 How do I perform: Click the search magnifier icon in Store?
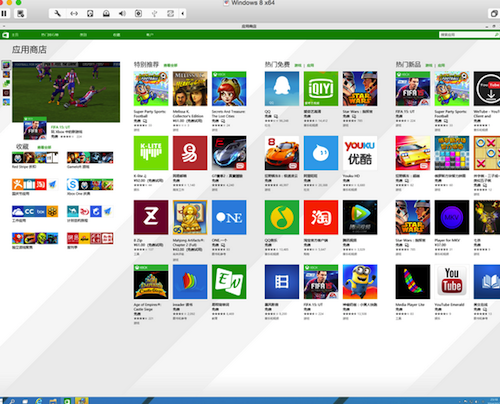pos(496,35)
